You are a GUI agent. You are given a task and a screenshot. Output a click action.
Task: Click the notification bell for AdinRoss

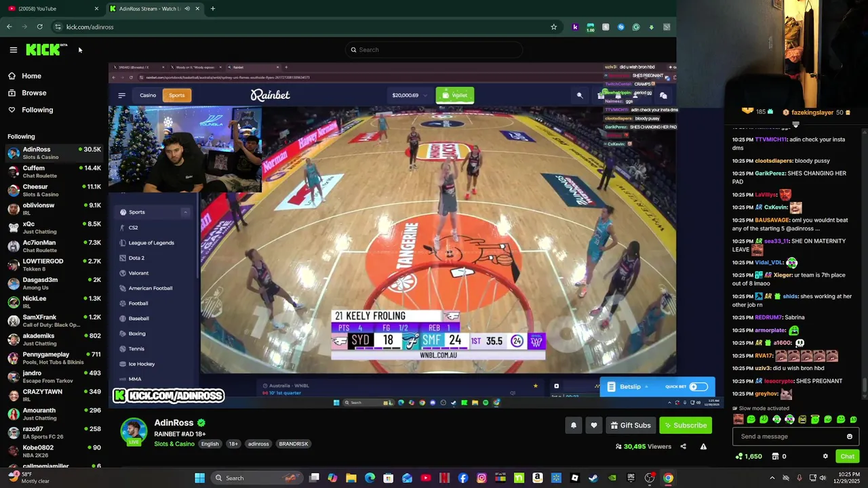tap(573, 425)
